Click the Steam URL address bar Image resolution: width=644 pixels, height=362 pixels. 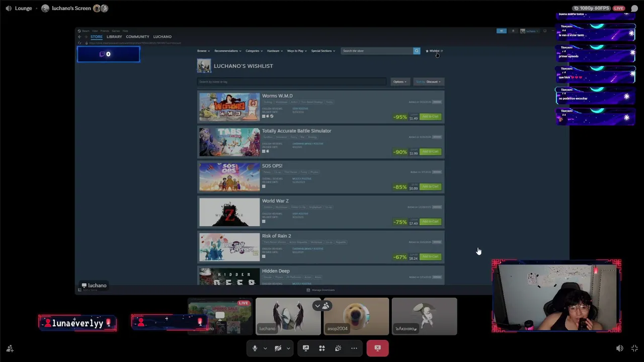click(x=136, y=43)
